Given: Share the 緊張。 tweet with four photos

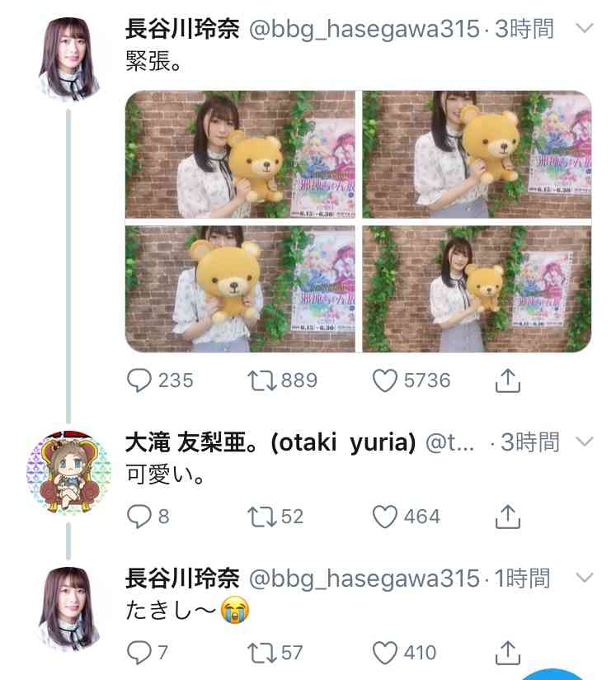Looking at the screenshot, I should click(x=508, y=380).
